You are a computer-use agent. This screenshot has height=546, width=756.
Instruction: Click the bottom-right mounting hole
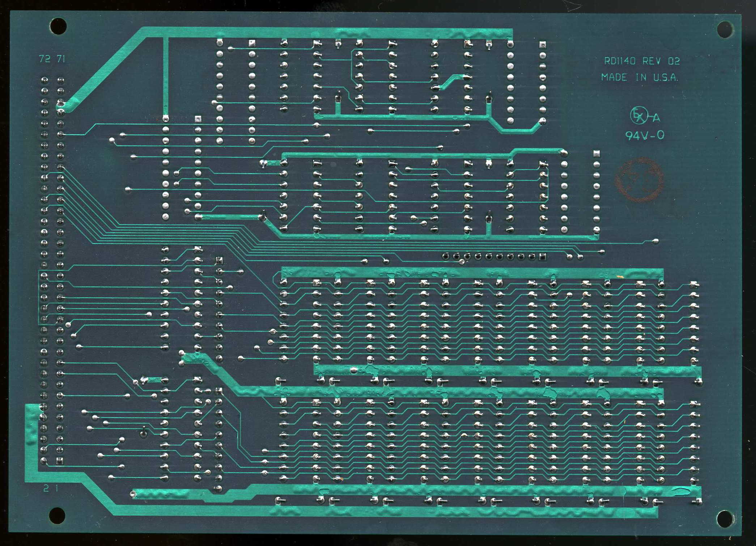(725, 518)
